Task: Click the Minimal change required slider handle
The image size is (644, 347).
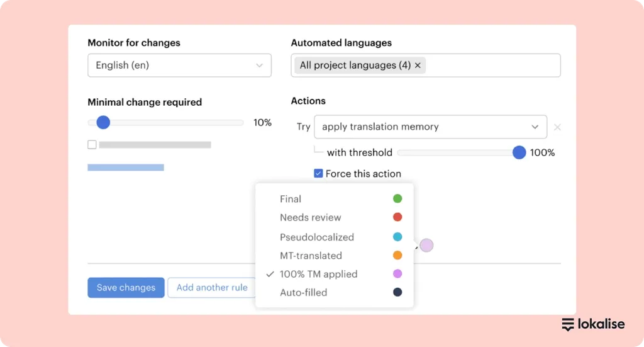Action: (103, 123)
